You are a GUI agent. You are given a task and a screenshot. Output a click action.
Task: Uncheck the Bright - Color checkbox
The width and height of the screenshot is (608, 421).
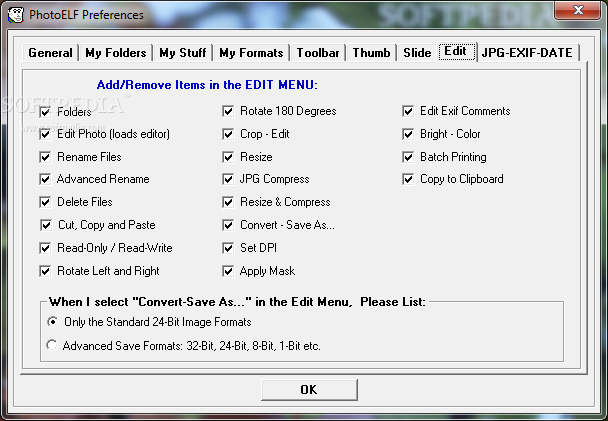408,134
